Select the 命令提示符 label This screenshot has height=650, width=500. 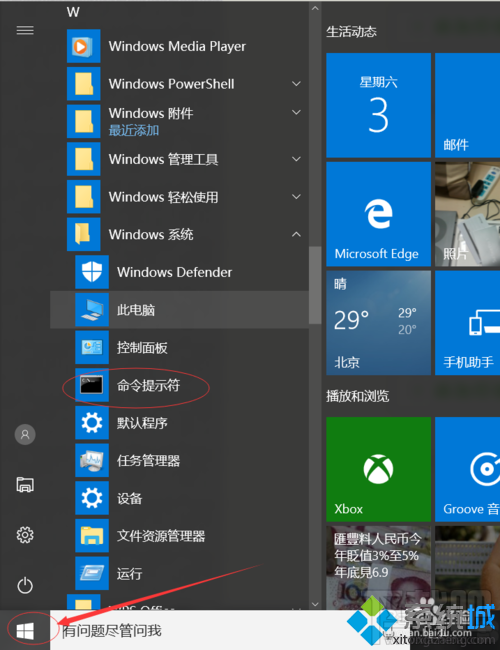click(x=148, y=386)
